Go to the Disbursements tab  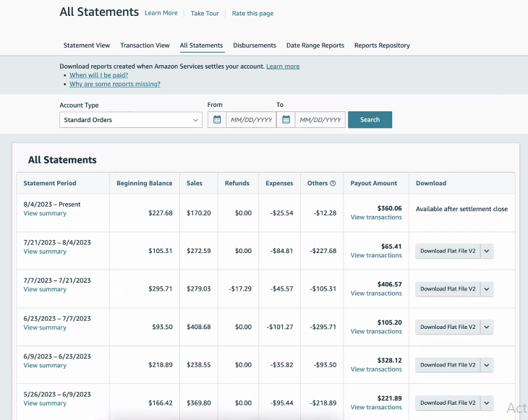[x=255, y=46]
